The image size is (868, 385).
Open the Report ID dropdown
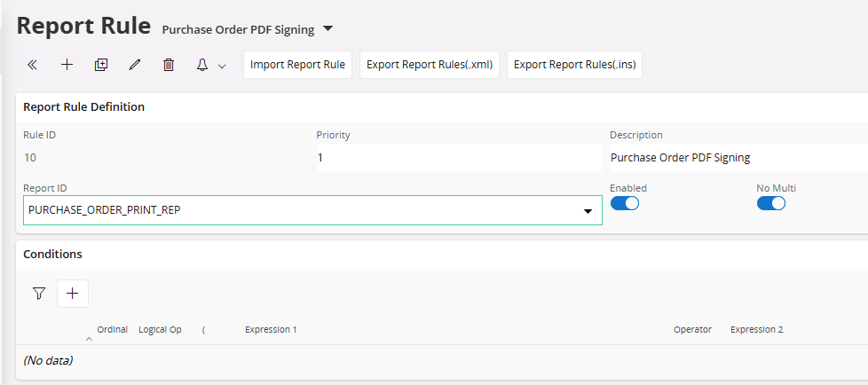pos(587,211)
